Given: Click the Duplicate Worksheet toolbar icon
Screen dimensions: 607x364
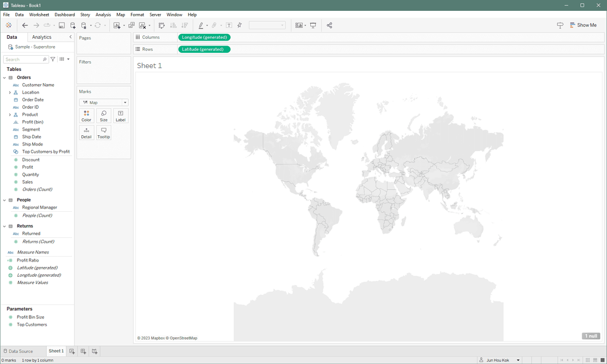Looking at the screenshot, I should point(131,25).
